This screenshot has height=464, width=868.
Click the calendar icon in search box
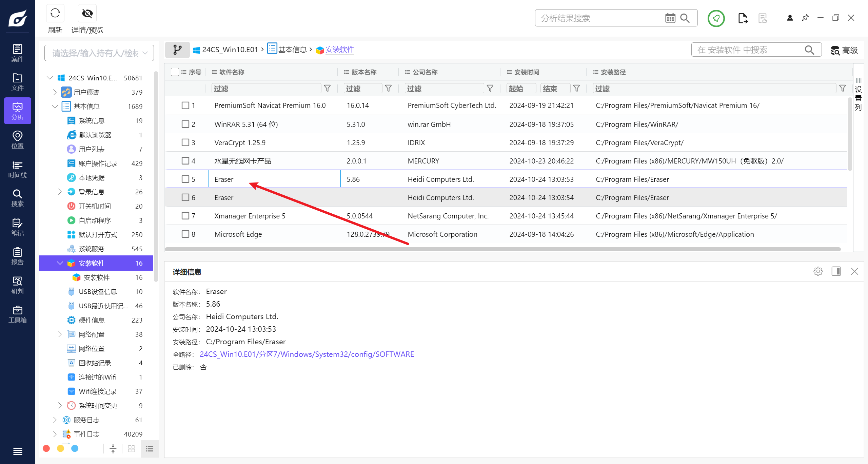pyautogui.click(x=670, y=18)
